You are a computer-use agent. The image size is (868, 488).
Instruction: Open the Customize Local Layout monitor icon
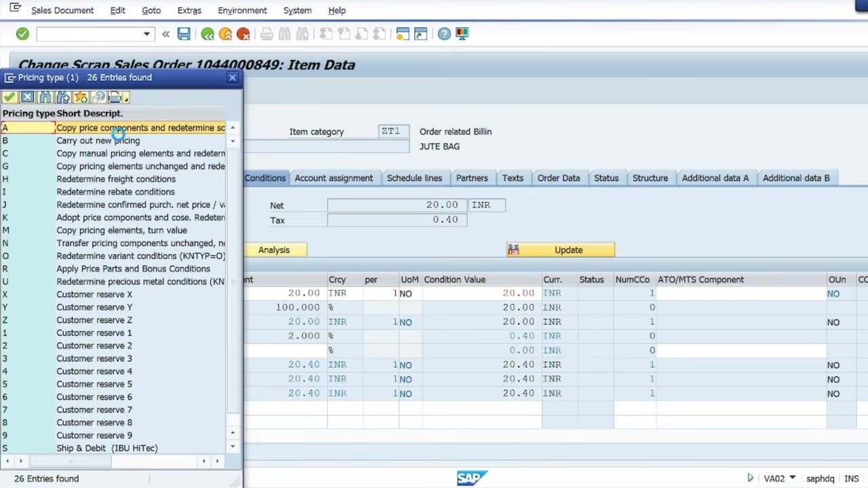(462, 34)
